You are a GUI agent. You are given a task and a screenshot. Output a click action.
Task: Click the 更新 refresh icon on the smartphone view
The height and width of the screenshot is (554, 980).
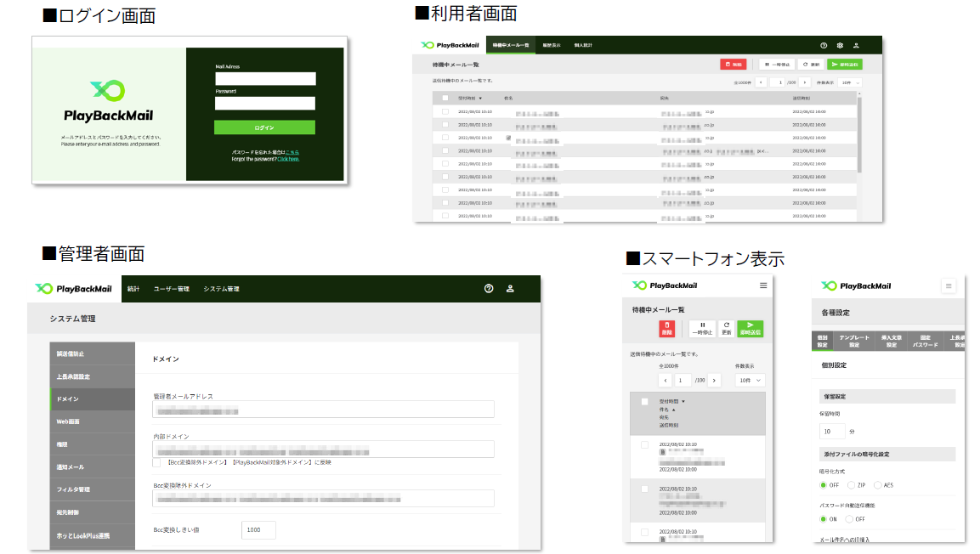pos(726,328)
